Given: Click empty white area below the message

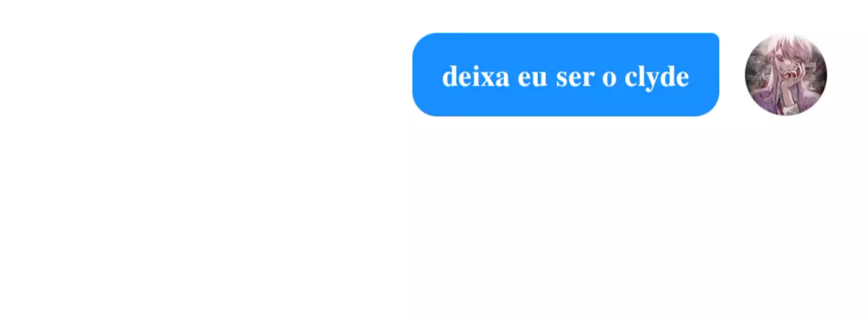Looking at the screenshot, I should [x=433, y=220].
